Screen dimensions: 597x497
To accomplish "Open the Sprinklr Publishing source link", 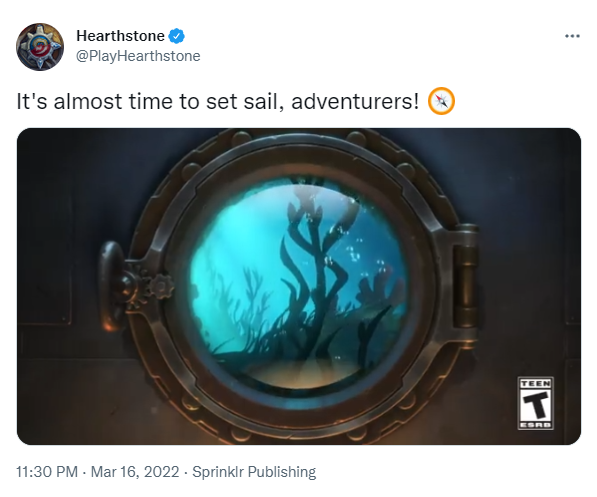I will [254, 472].
